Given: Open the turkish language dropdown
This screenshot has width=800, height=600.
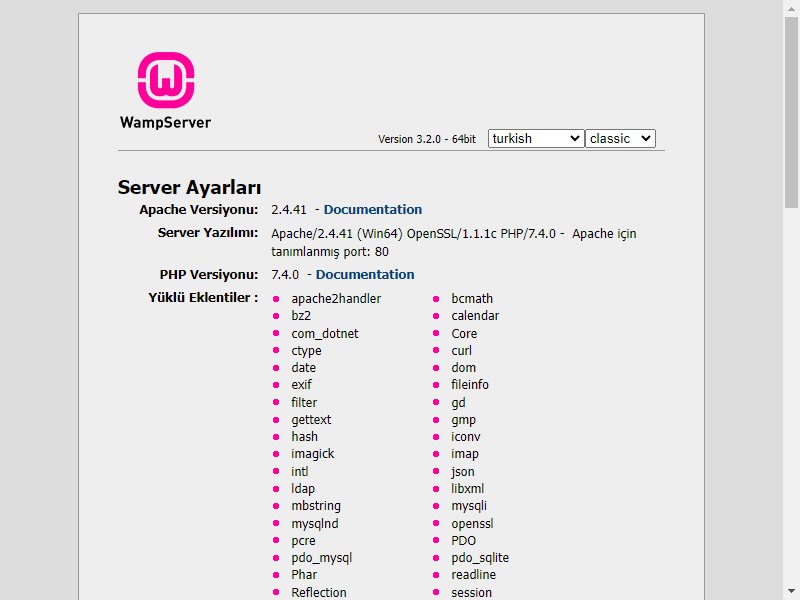Looking at the screenshot, I should [x=536, y=139].
